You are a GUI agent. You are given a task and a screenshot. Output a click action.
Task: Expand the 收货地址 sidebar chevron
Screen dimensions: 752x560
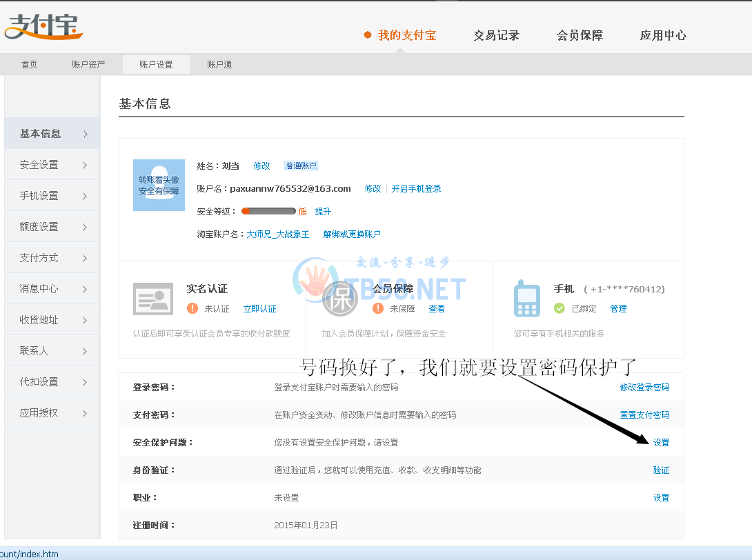86,320
